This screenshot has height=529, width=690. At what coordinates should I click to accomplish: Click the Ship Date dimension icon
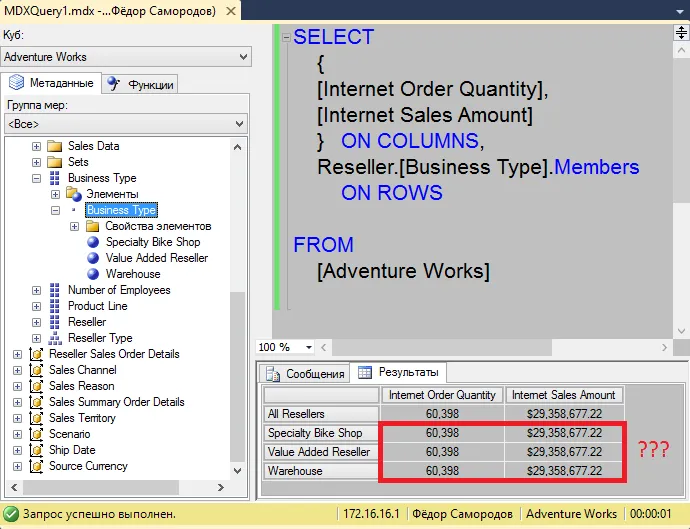click(x=36, y=450)
